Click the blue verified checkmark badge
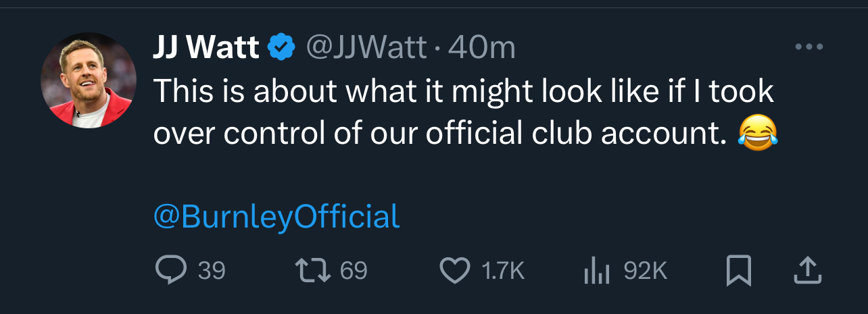 [x=282, y=47]
